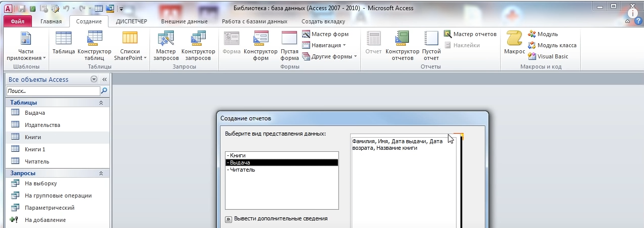Image resolution: width=644 pixels, height=228 pixels.
Task: Open the Части приложения templates gallery
Action: [x=26, y=46]
